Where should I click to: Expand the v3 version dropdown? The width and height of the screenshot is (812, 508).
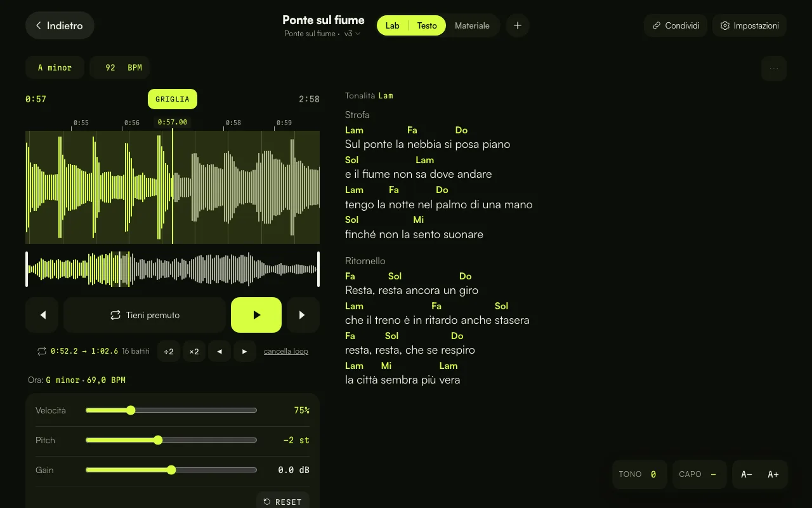pyautogui.click(x=352, y=34)
